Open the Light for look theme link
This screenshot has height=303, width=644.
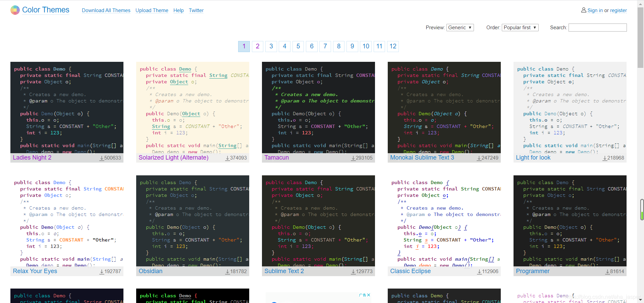533,158
